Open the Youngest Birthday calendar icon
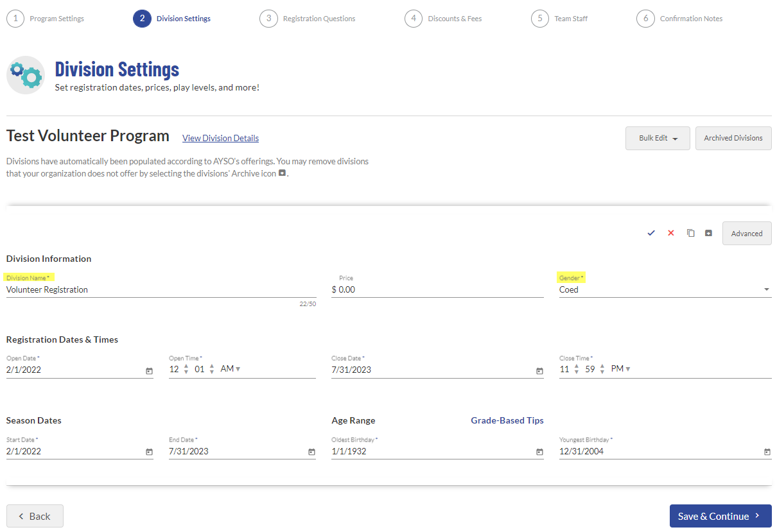This screenshot has height=532, width=777. (x=767, y=452)
